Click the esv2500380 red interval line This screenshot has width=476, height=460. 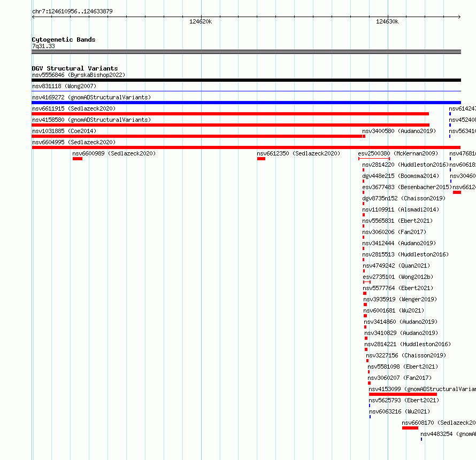pyautogui.click(x=374, y=159)
